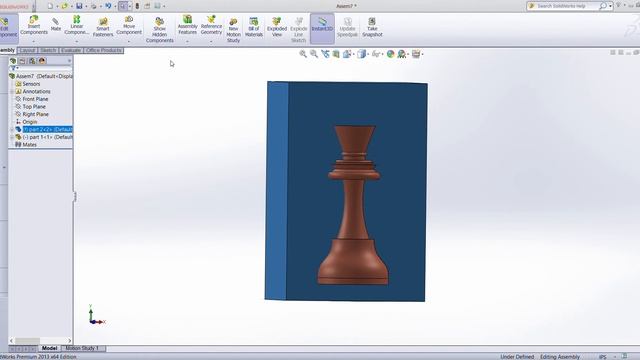
Task: Click Smart Fasteners in the ribbon
Action: click(x=103, y=27)
